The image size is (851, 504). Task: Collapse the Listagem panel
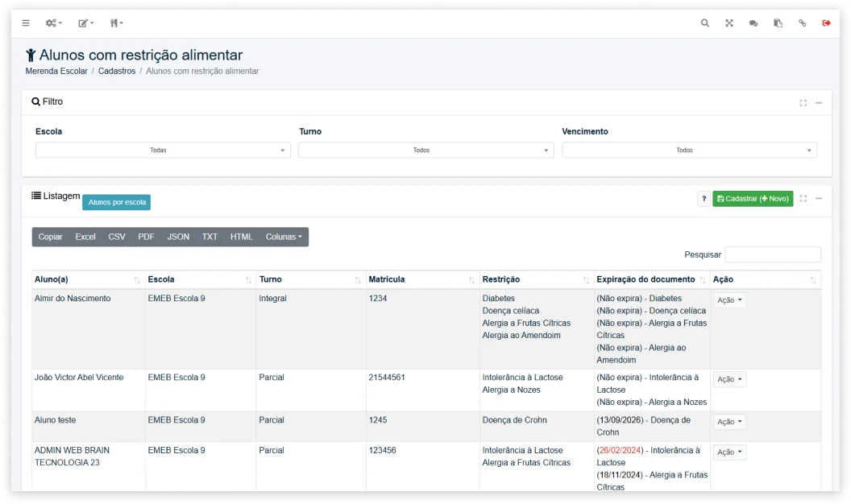819,198
